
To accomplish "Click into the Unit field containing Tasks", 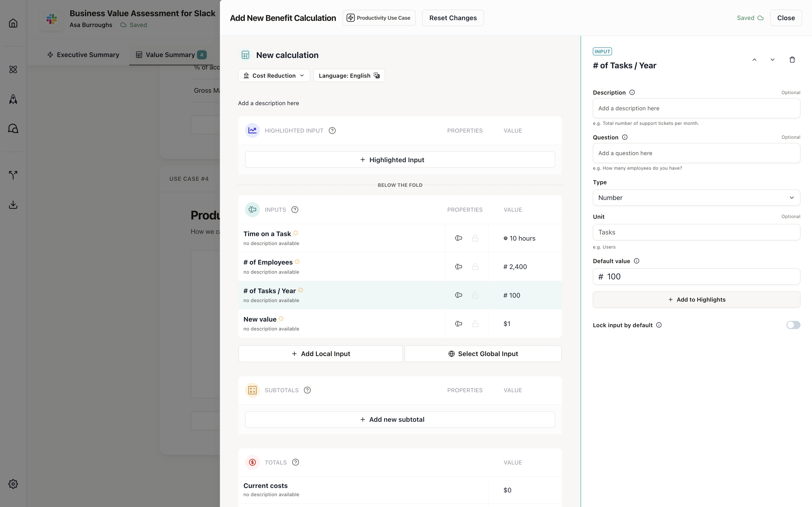I will point(696,232).
